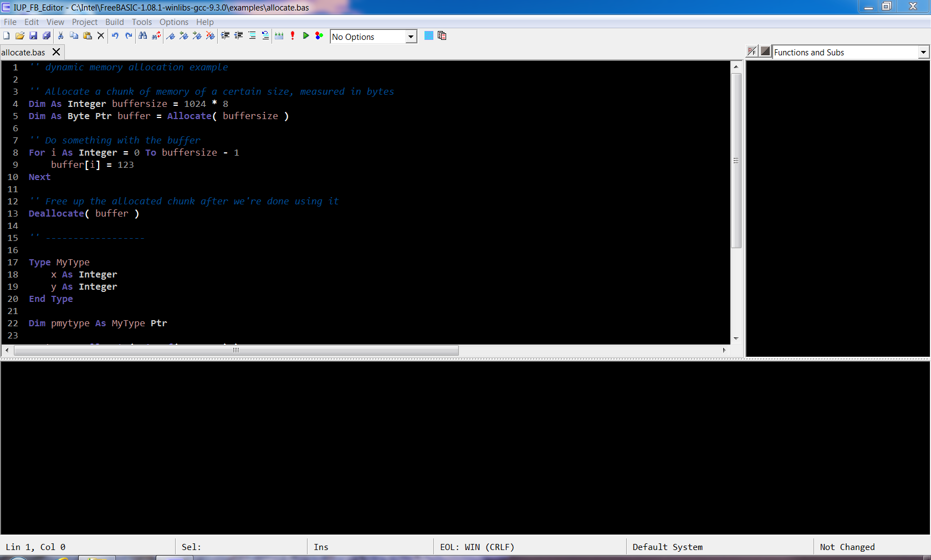Viewport: 931px width, 560px height.
Task: Click 'Ins' insert mode indicator
Action: 321,547
